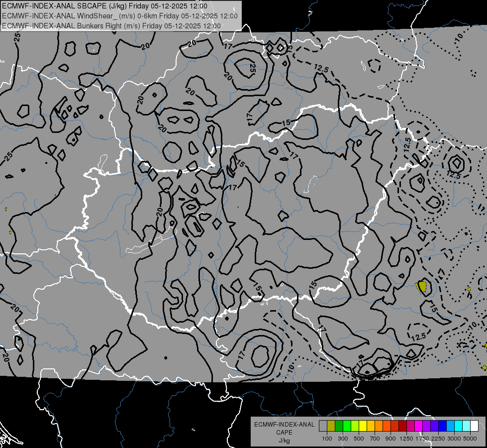Pick the cyan legend swatch

point(459,426)
